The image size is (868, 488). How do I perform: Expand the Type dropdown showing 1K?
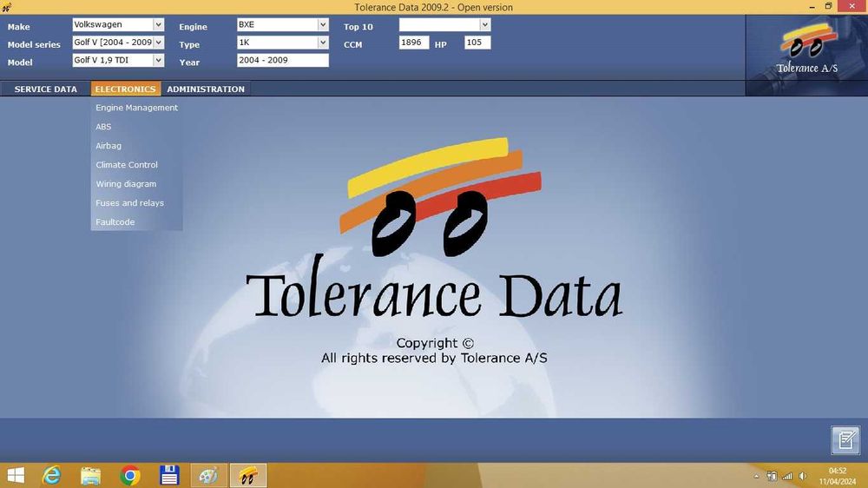tap(323, 43)
